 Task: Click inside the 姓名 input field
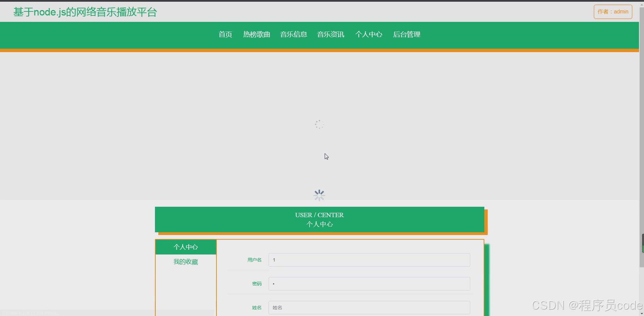(x=368, y=307)
